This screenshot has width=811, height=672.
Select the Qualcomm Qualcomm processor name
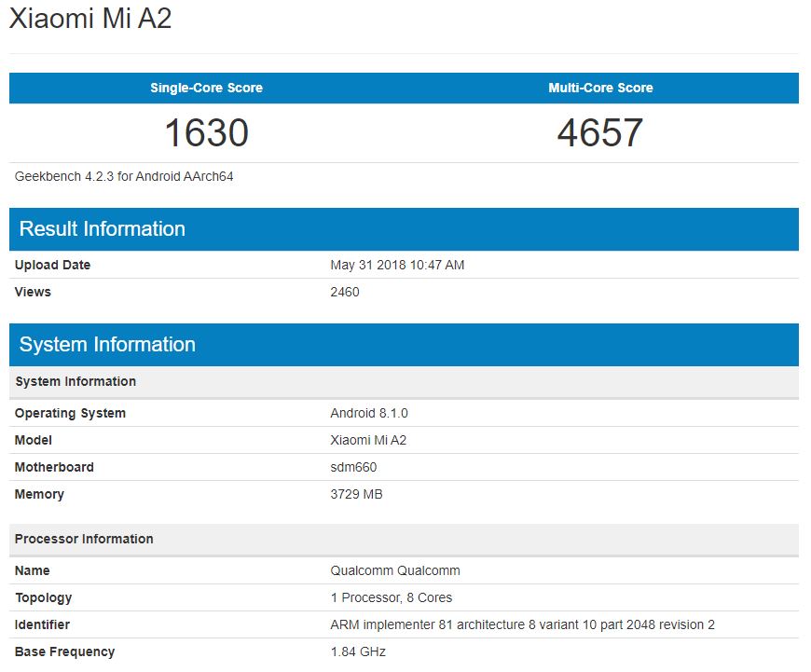click(x=395, y=570)
